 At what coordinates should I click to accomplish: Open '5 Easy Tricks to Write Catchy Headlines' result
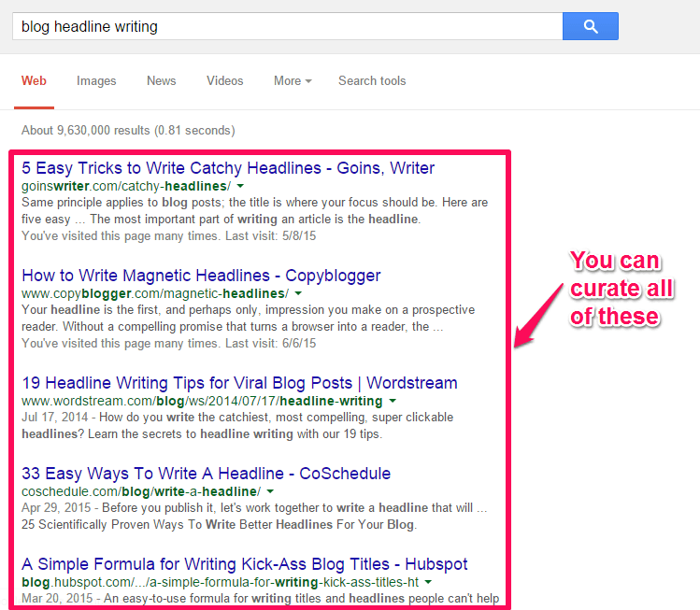click(228, 168)
